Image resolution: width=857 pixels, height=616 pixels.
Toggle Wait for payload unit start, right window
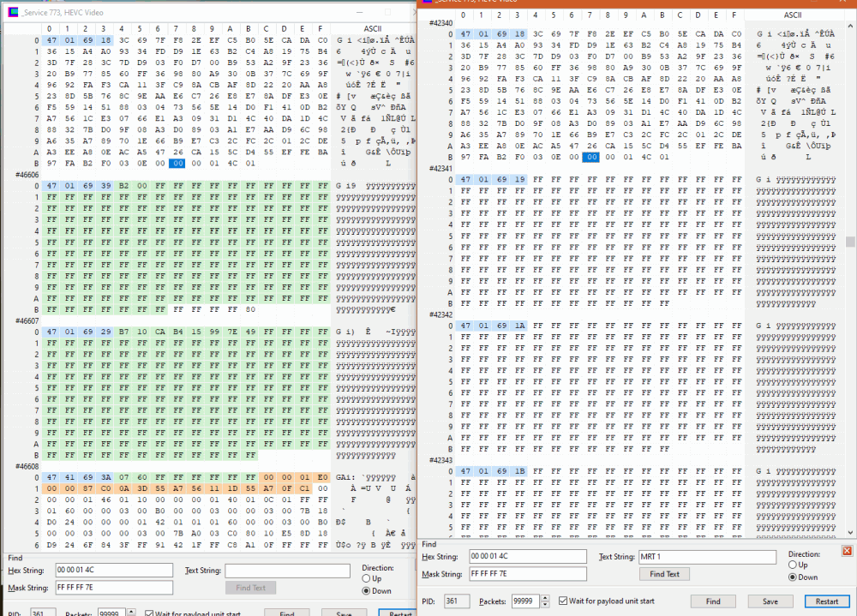563,601
